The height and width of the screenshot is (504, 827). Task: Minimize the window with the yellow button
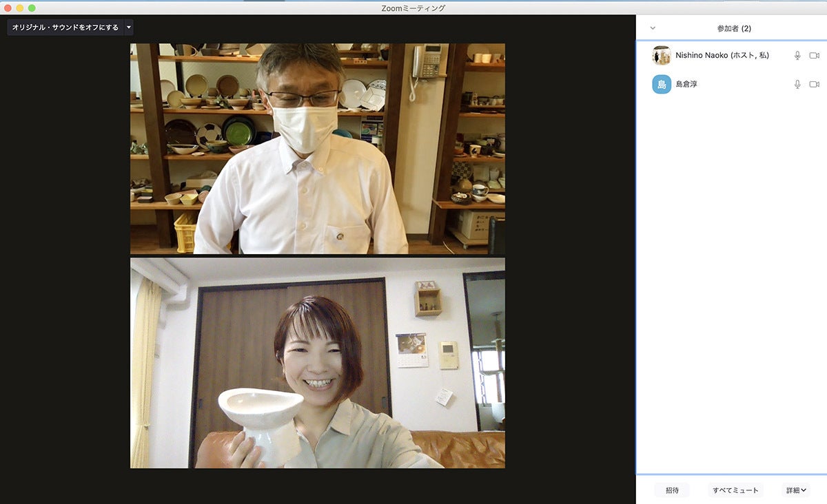20,8
